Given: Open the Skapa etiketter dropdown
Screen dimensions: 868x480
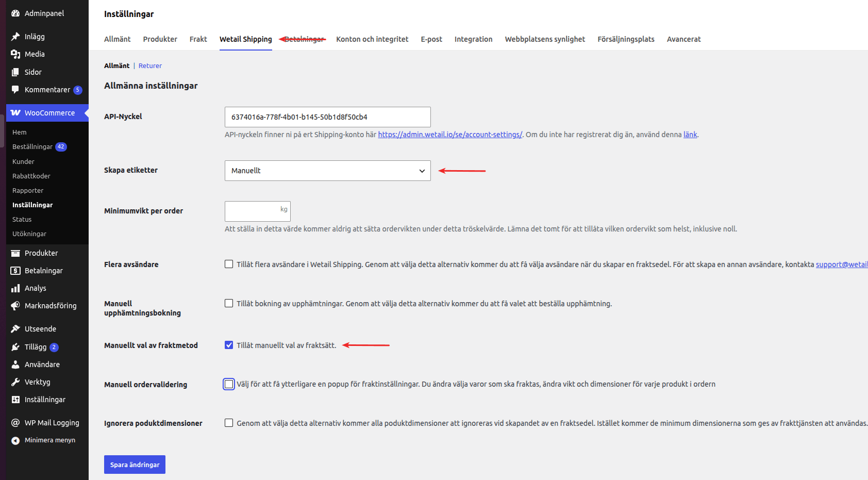Looking at the screenshot, I should coord(328,171).
